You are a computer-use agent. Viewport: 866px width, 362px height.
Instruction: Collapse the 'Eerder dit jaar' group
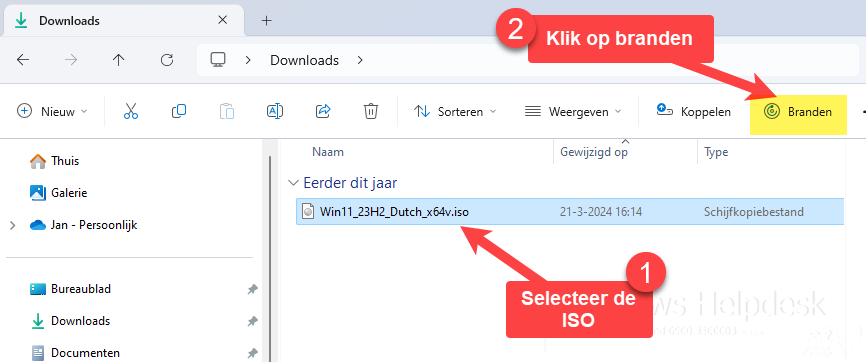(x=291, y=183)
